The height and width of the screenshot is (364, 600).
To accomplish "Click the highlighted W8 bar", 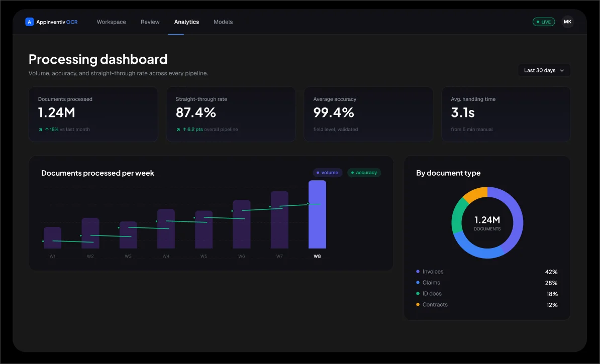I will coord(317,214).
